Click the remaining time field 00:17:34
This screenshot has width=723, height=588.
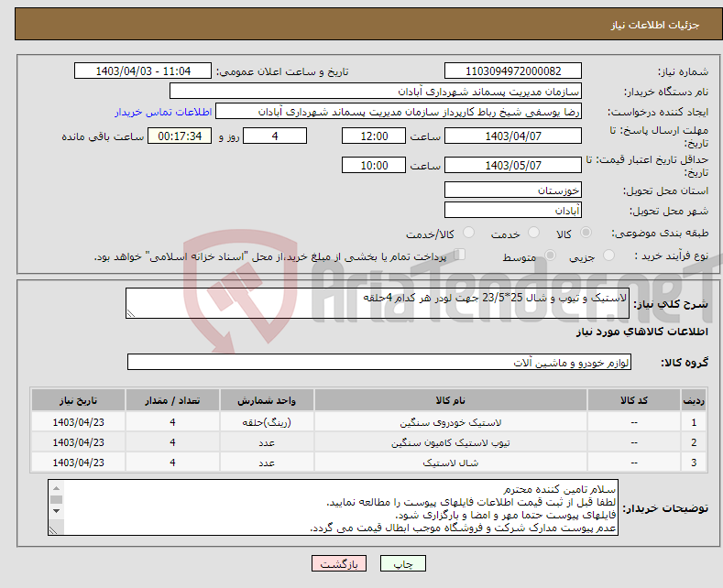(x=180, y=136)
